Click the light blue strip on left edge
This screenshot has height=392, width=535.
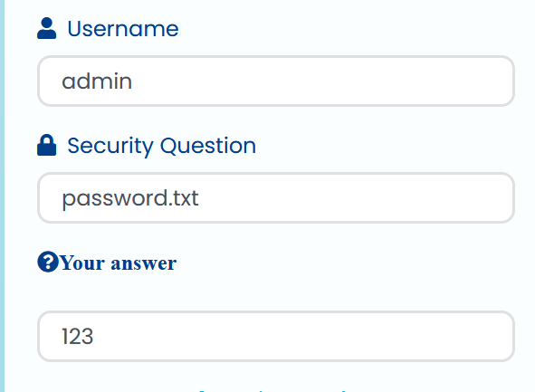(2, 196)
